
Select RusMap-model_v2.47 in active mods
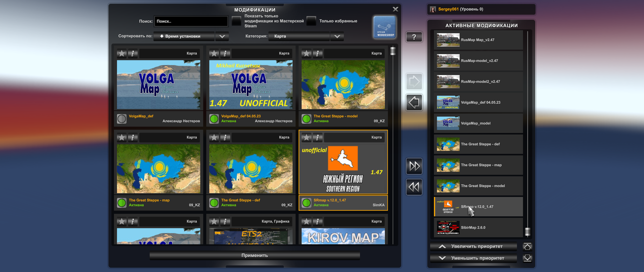478,61
